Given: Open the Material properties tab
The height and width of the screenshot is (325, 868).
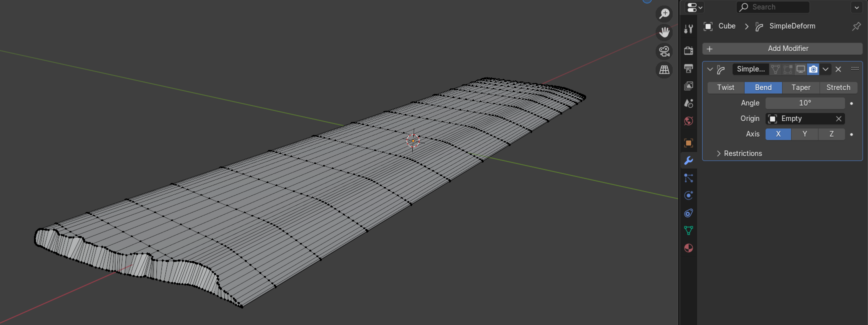Looking at the screenshot, I should (x=689, y=248).
